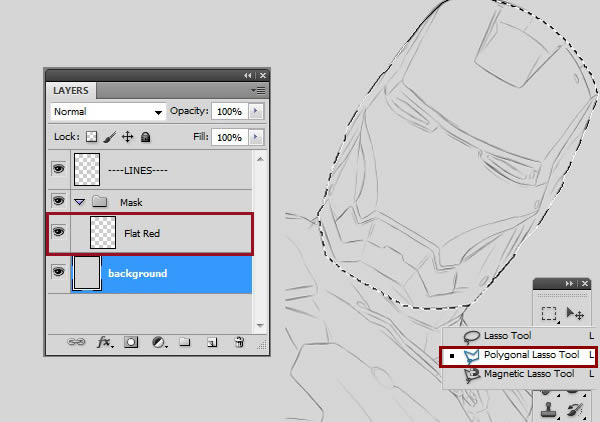Open the Fill slider arrow

256,137
